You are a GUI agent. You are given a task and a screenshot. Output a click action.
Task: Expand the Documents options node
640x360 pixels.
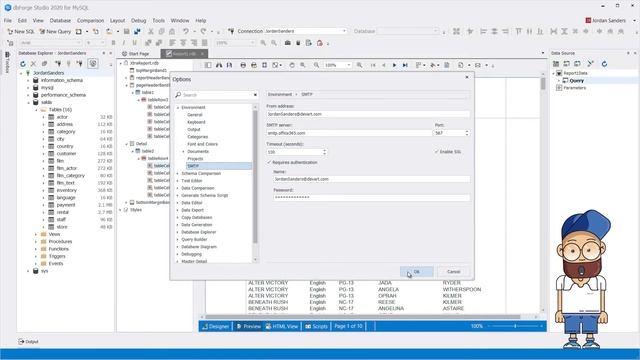coord(183,151)
